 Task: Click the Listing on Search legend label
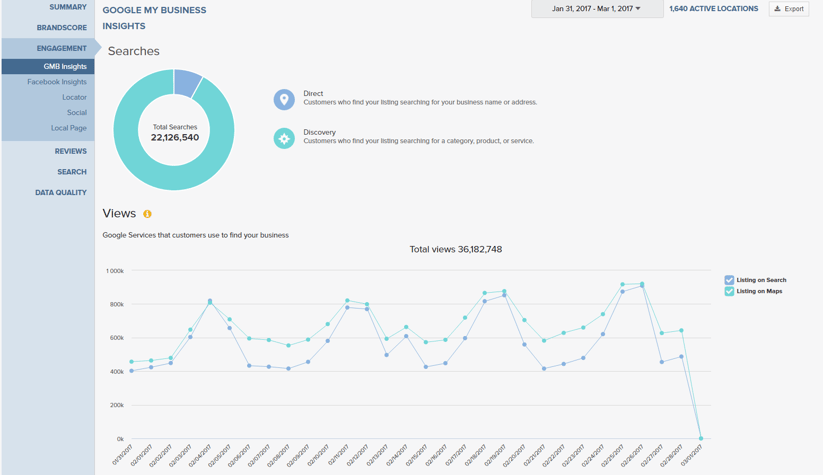pyautogui.click(x=761, y=280)
